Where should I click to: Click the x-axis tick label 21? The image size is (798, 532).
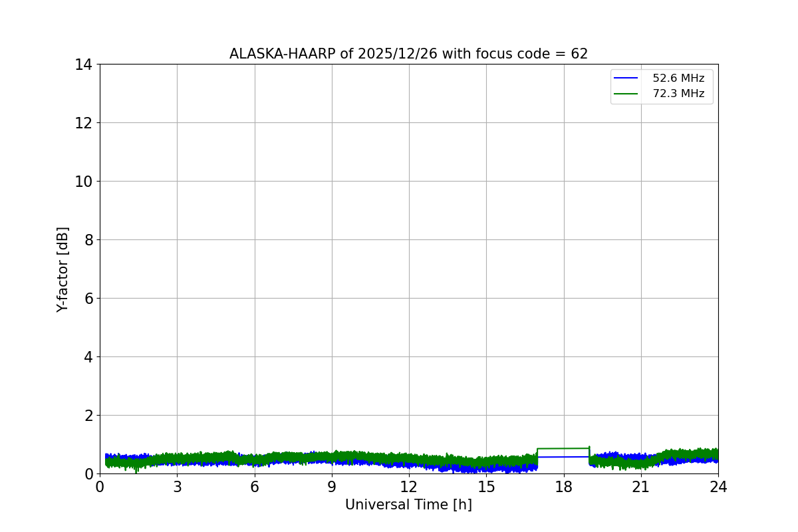click(x=641, y=487)
